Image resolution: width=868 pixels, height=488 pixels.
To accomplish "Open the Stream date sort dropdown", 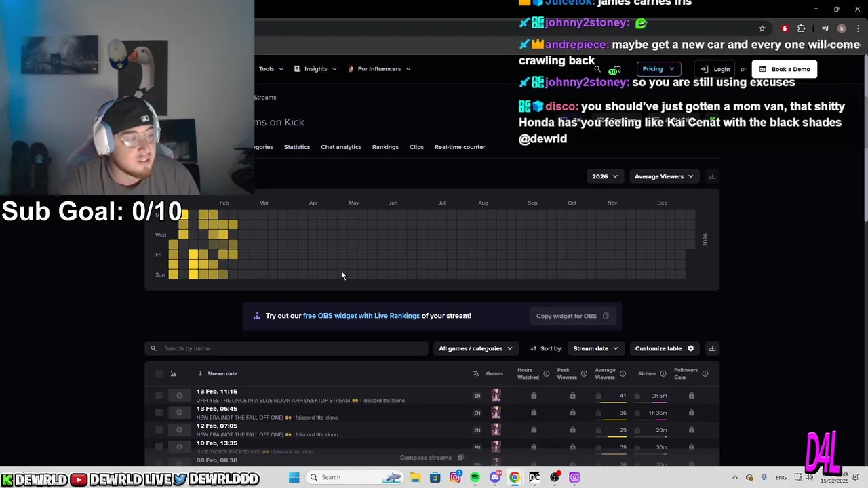I will click(595, 348).
